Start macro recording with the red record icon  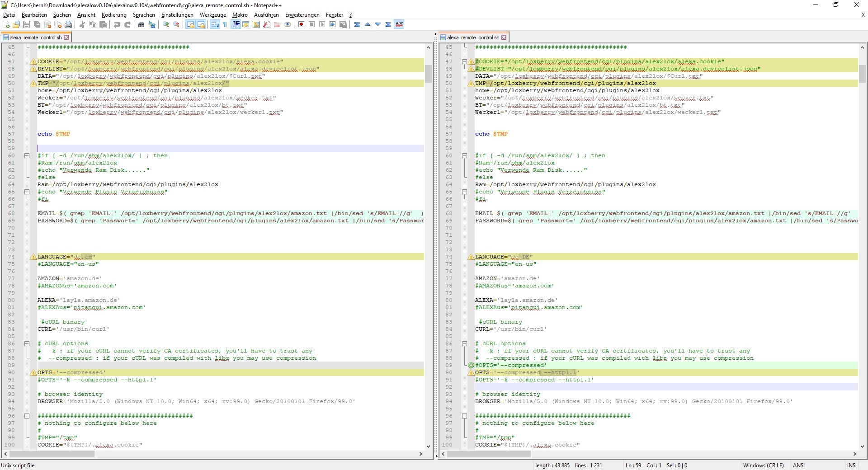(x=301, y=24)
